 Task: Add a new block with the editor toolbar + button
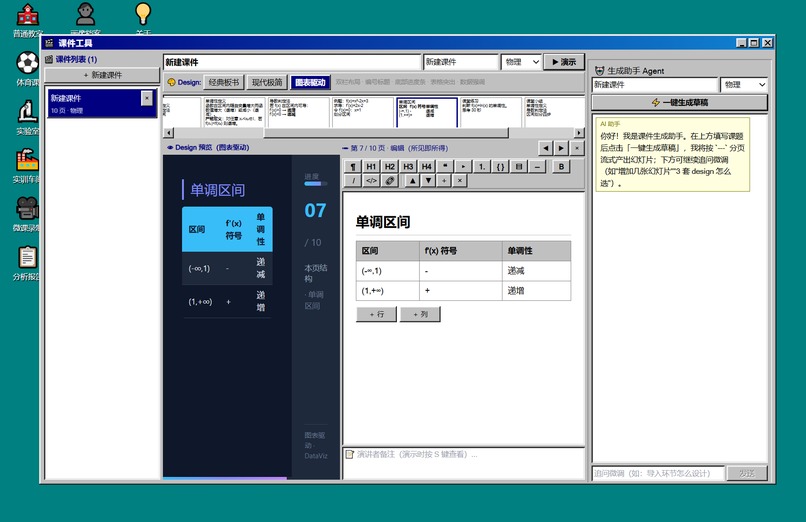pyautogui.click(x=444, y=180)
